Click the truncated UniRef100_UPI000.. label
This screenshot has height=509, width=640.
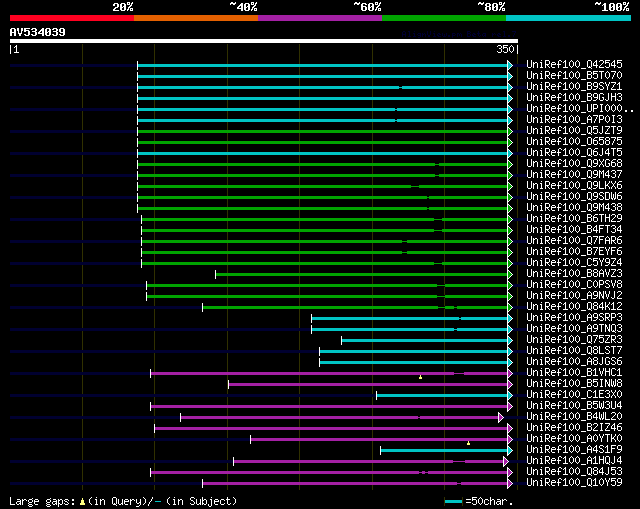[x=580, y=109]
